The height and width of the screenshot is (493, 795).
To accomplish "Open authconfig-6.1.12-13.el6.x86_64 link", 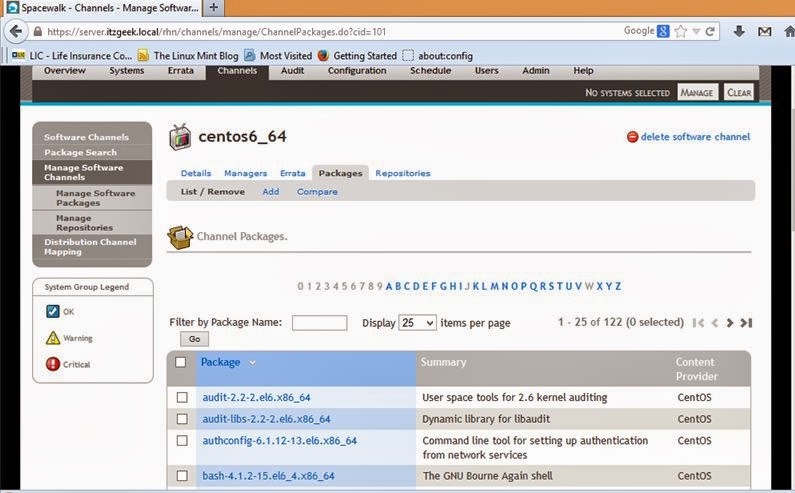I will tap(279, 441).
